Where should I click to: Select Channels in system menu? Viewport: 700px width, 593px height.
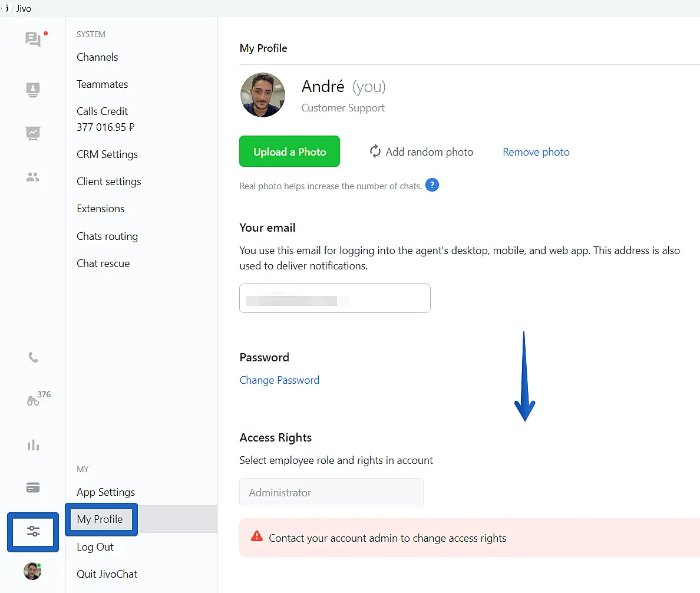point(97,57)
